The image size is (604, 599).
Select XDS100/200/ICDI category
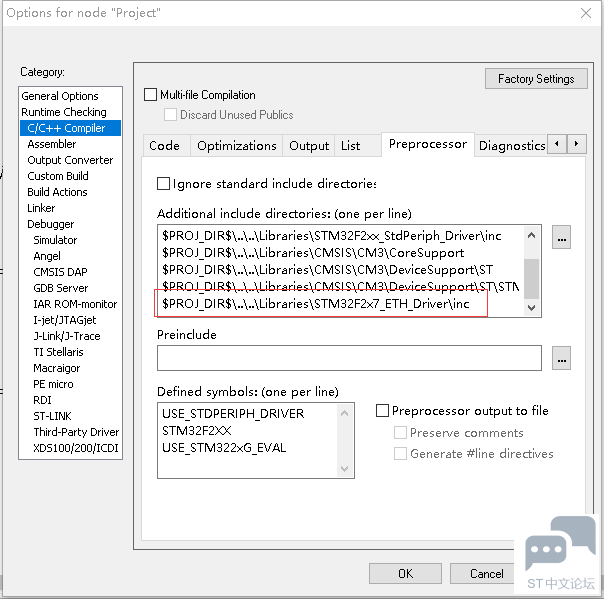tap(76, 448)
